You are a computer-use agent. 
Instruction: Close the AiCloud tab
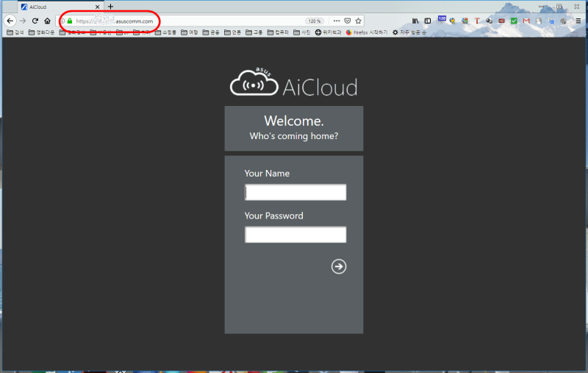tap(98, 7)
